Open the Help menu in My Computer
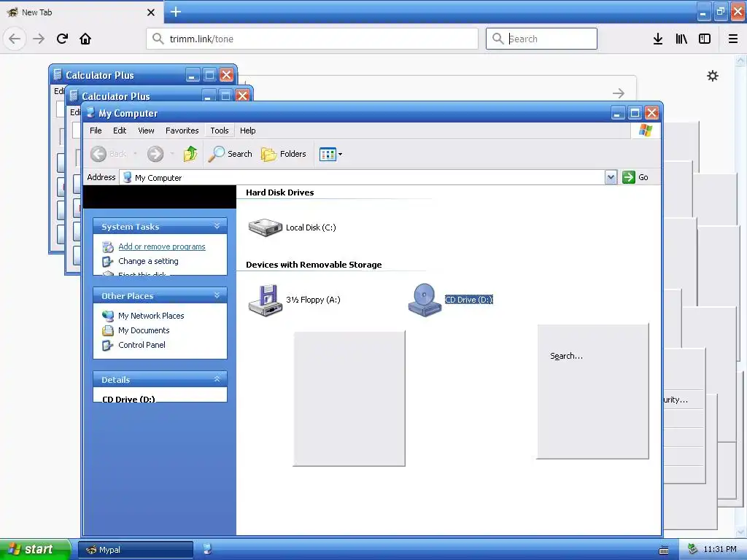 [248, 131]
